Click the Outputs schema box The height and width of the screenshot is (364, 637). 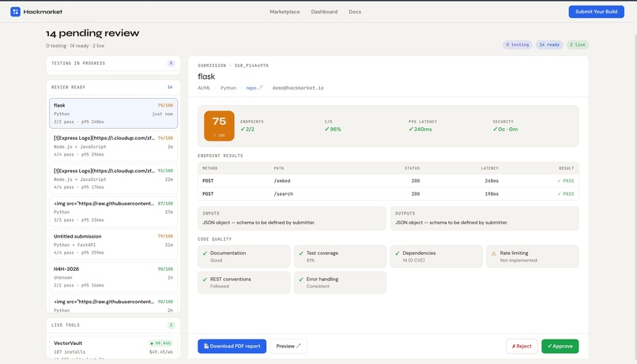coord(484,218)
